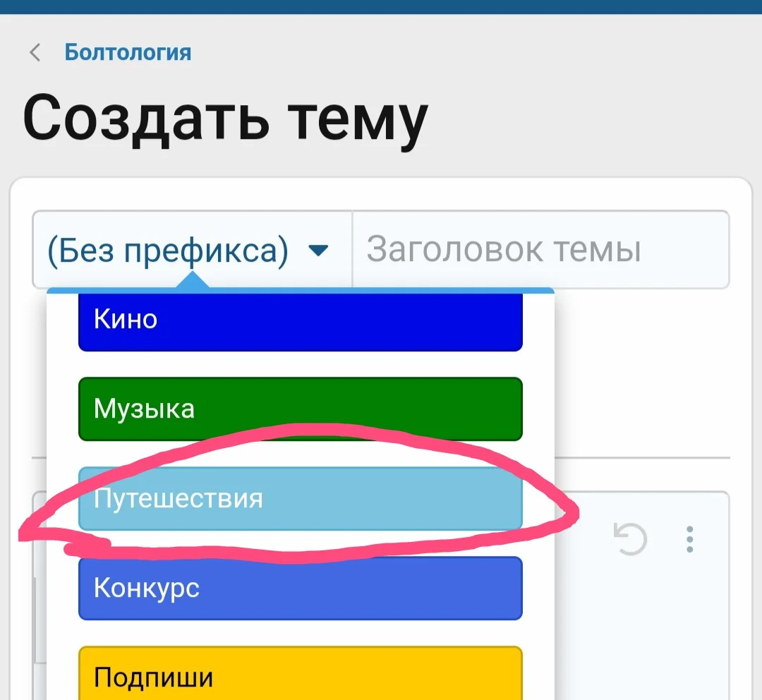Click the undo (circular arrow) icon
This screenshot has height=700, width=762.
[630, 539]
